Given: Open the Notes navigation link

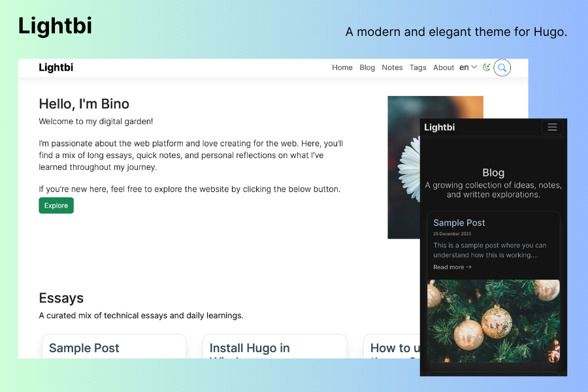Looking at the screenshot, I should 392,67.
